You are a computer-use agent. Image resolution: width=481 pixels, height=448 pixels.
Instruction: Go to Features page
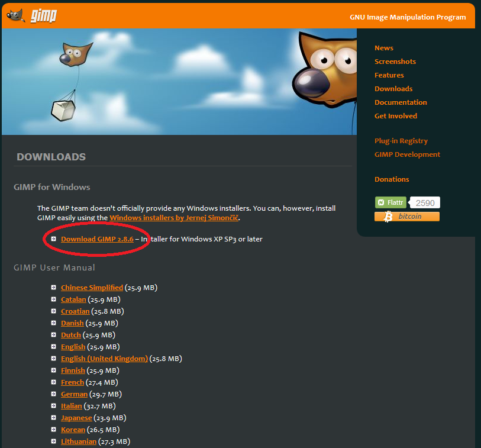[389, 75]
